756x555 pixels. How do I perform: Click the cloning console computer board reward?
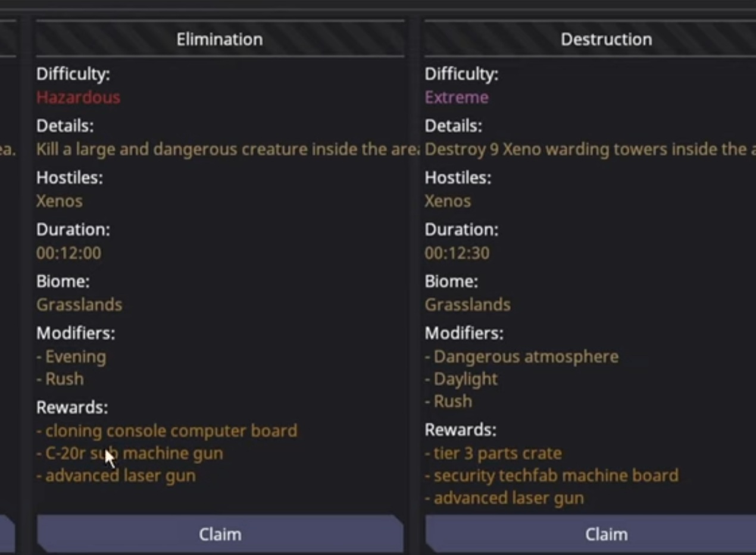point(171,430)
